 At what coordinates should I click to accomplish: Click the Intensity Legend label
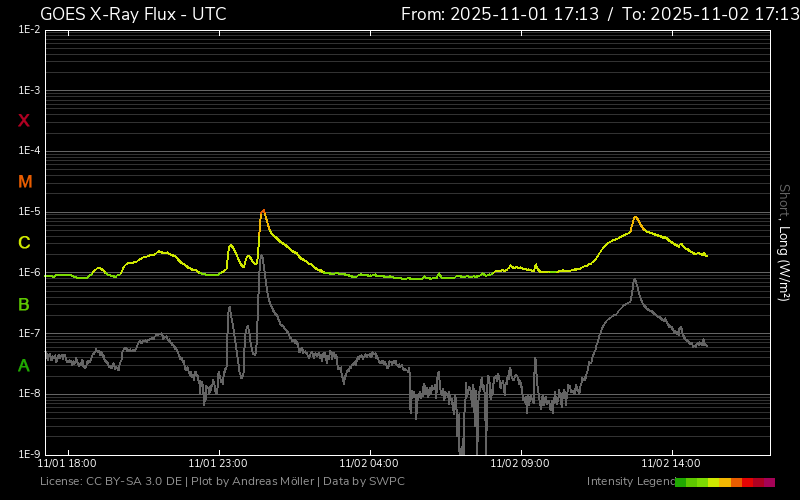631,481
